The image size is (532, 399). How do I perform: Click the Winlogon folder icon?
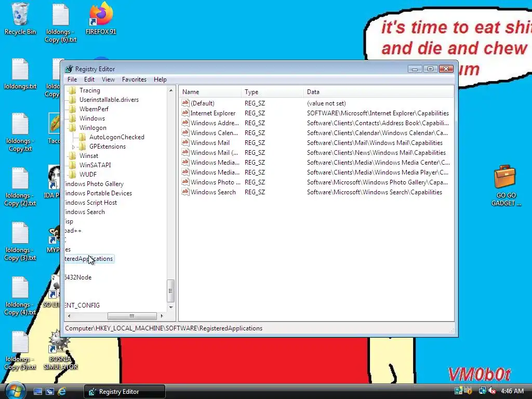pyautogui.click(x=72, y=128)
